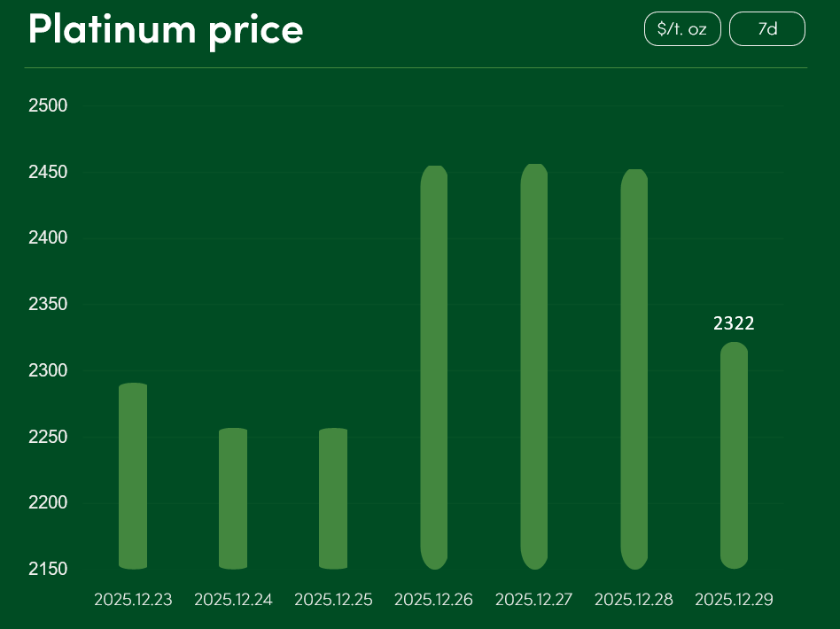
Task: Click the 2500 y-axis label
Action: coord(49,106)
